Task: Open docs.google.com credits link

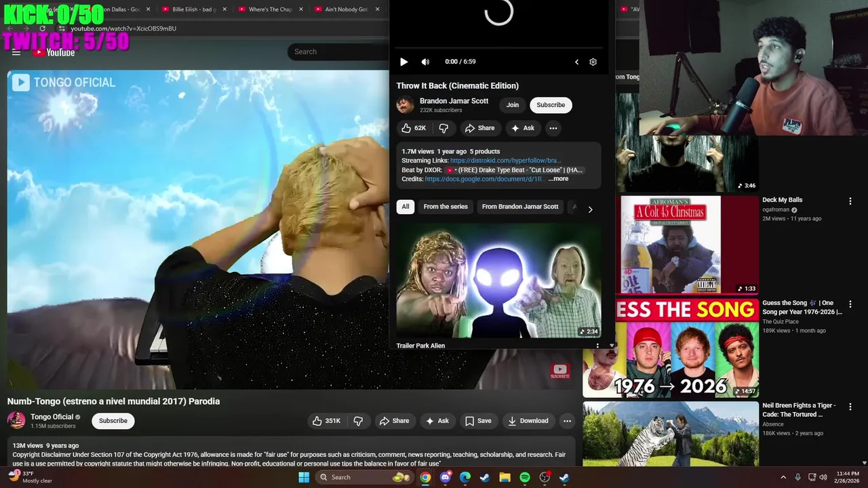Action: pyautogui.click(x=484, y=179)
